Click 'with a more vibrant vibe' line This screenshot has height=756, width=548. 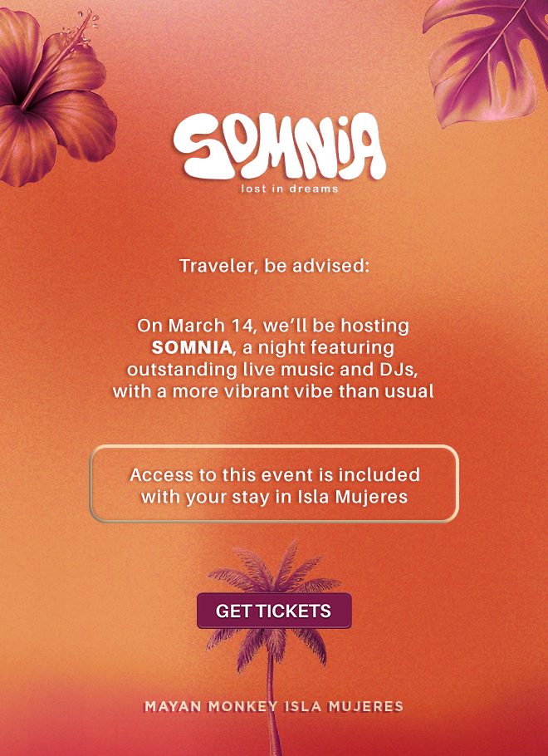point(274,390)
